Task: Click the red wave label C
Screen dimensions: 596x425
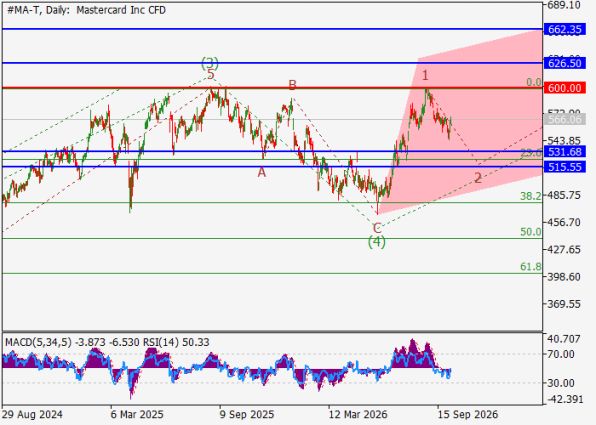Action: tap(377, 228)
